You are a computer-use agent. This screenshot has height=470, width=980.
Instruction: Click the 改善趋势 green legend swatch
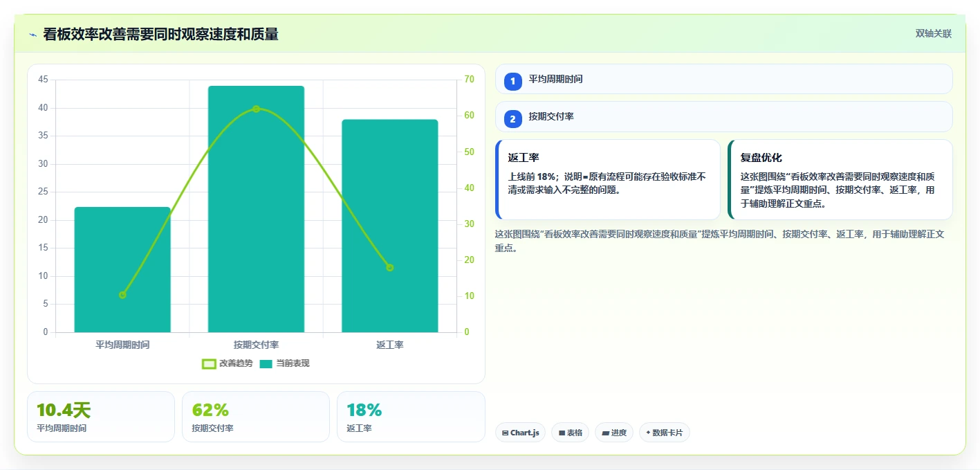tap(209, 364)
